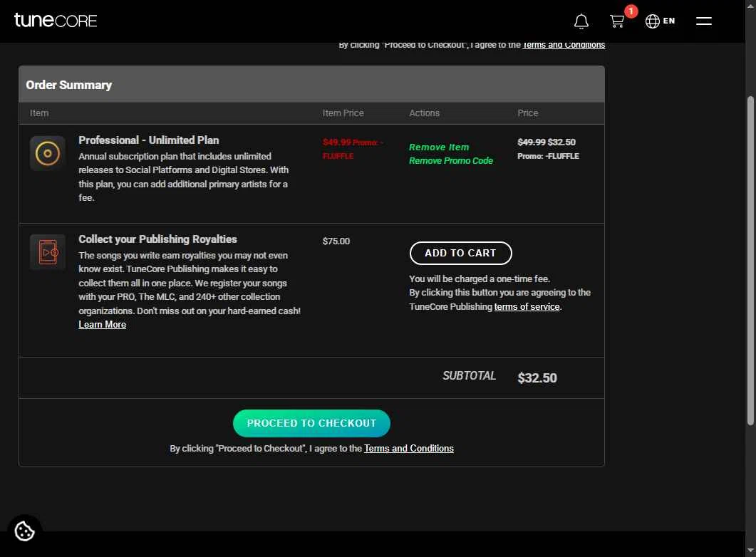
Task: Click the Item Price column header
Action: (x=343, y=113)
